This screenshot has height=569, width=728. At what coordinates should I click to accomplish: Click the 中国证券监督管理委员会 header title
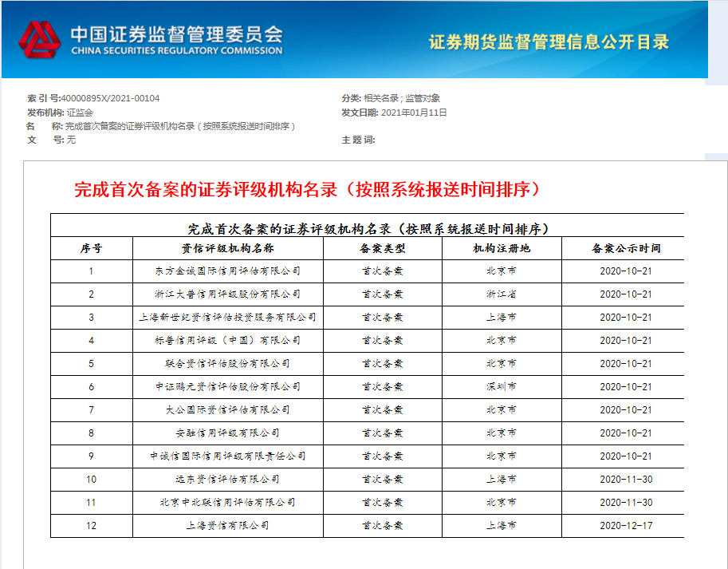[176, 34]
